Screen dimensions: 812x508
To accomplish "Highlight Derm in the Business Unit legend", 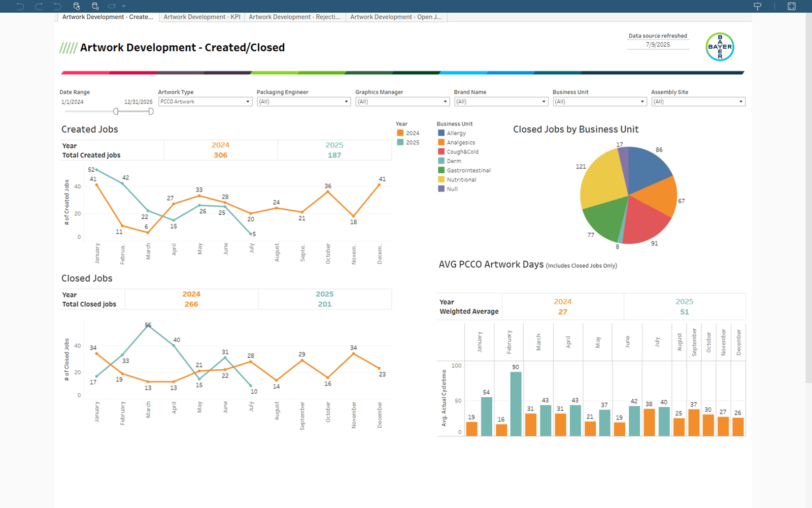I will (453, 161).
